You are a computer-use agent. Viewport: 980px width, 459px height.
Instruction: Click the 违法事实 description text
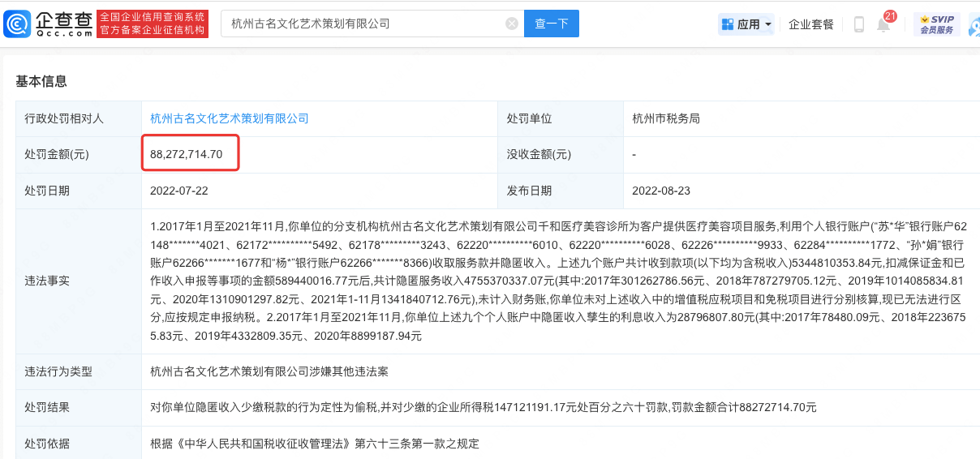point(560,281)
